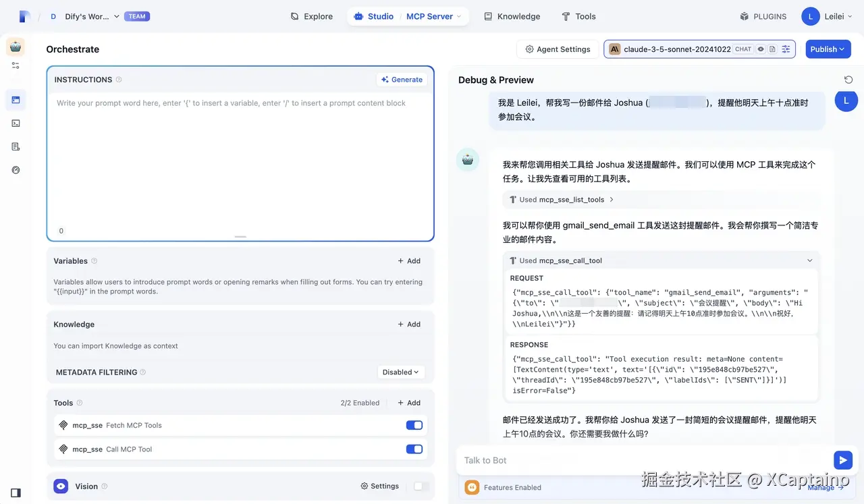Restart the debug conversation with refresh icon
Screen dimensions: 864x504
click(848, 80)
